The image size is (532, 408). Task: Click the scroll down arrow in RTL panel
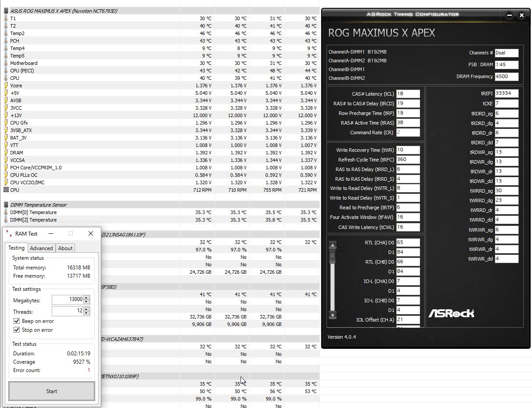[x=333, y=315]
